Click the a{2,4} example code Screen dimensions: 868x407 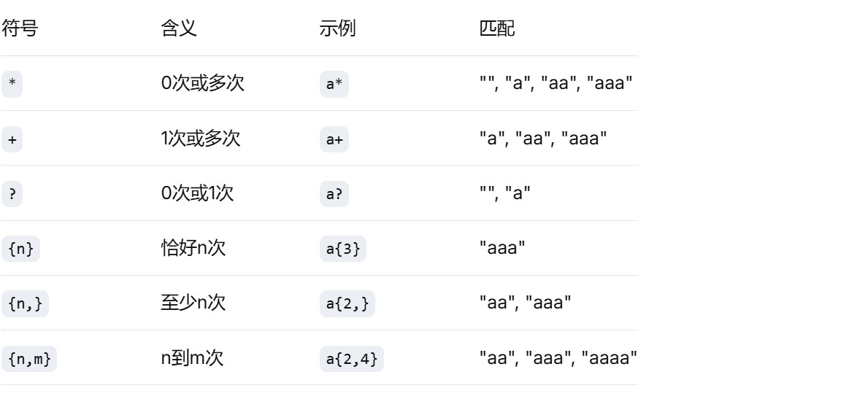click(350, 358)
